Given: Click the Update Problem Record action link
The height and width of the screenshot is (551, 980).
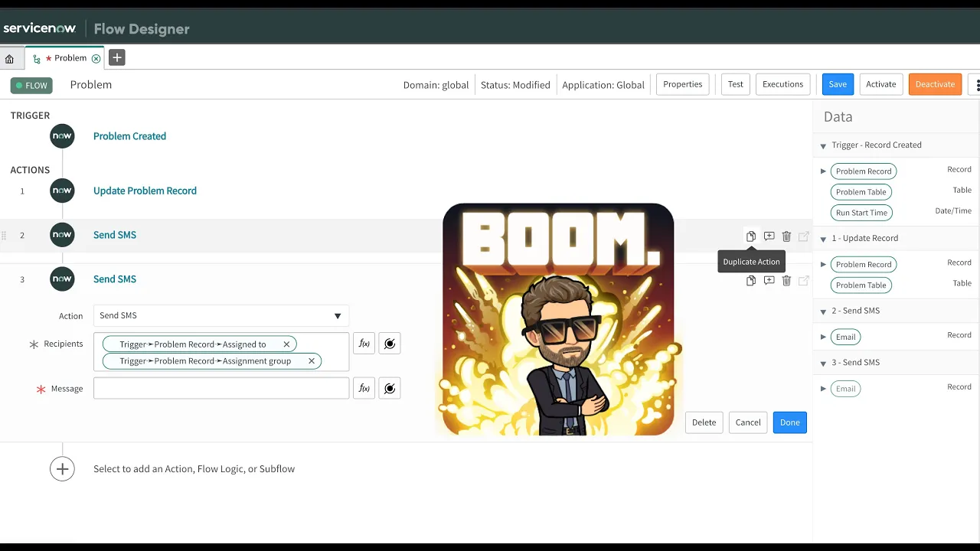Looking at the screenshot, I should point(145,191).
